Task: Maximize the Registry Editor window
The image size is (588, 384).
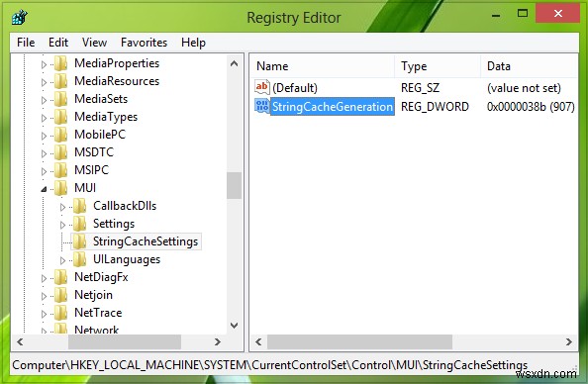Action: point(523,14)
